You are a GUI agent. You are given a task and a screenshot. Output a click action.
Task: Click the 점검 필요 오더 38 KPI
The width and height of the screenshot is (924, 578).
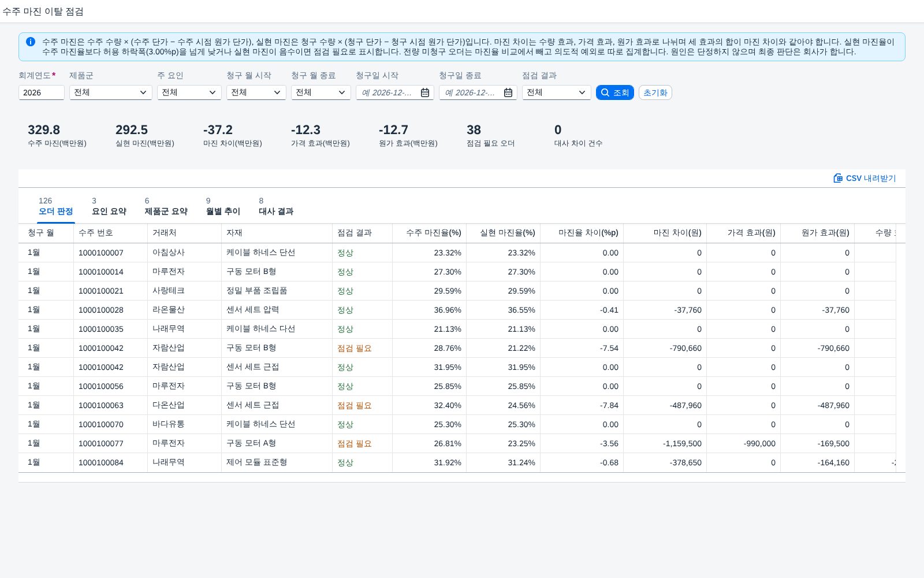pos(491,136)
